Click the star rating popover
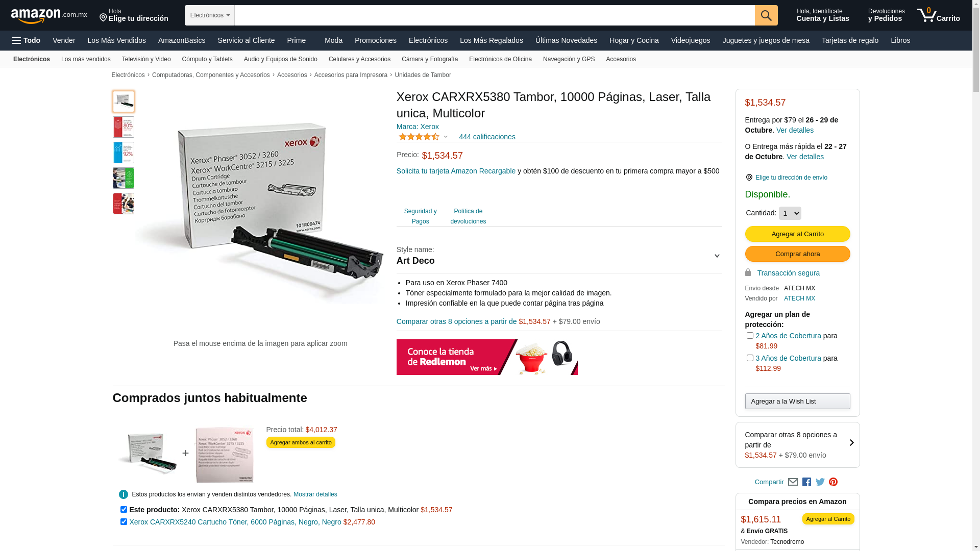Viewport: 980px width, 551px height. (x=423, y=137)
